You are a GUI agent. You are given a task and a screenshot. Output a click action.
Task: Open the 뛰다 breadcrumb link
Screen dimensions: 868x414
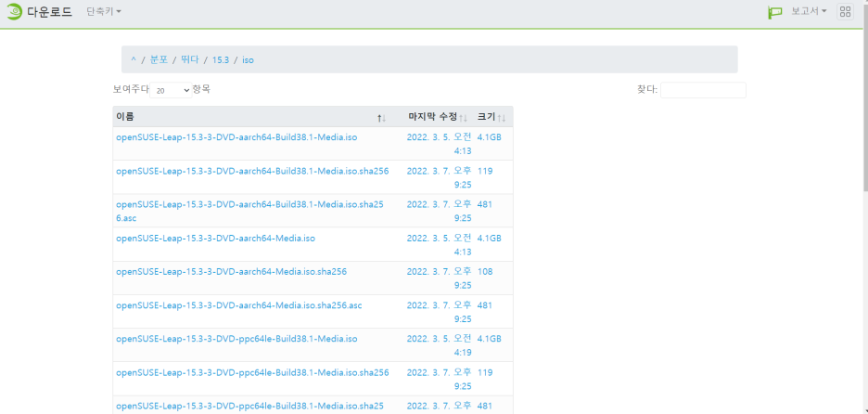click(x=190, y=59)
